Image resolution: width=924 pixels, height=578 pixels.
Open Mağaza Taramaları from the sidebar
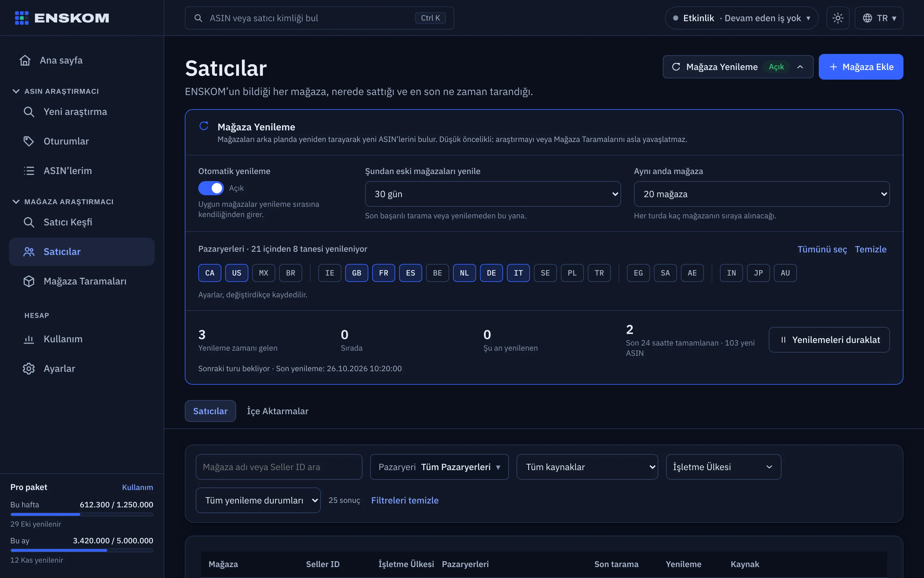coord(82,281)
